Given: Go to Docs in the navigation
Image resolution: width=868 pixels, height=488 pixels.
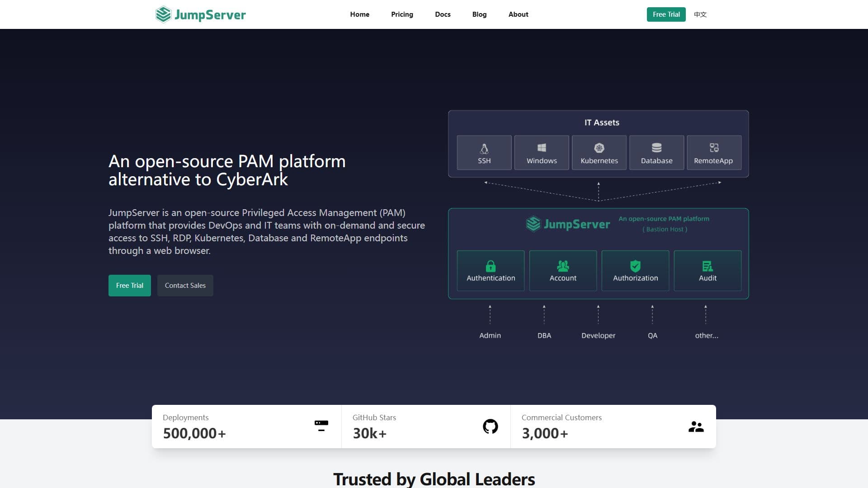Looking at the screenshot, I should (x=443, y=14).
